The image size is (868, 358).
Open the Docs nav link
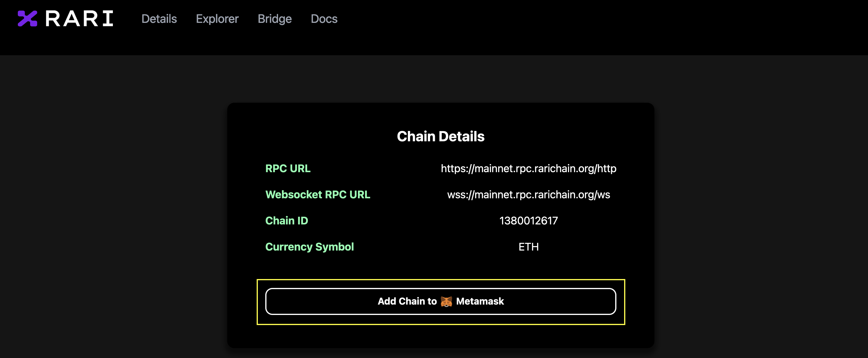click(324, 19)
